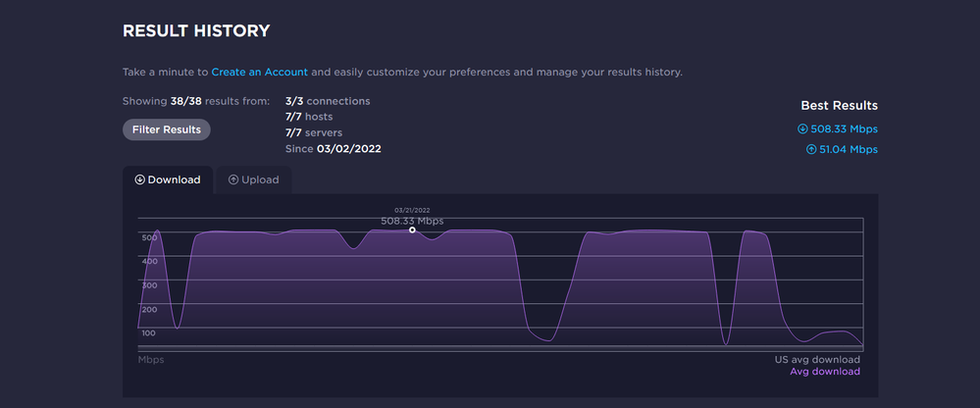Click upload arrow icon beside 51.04 Mbps
This screenshot has height=408, width=980.
(811, 150)
